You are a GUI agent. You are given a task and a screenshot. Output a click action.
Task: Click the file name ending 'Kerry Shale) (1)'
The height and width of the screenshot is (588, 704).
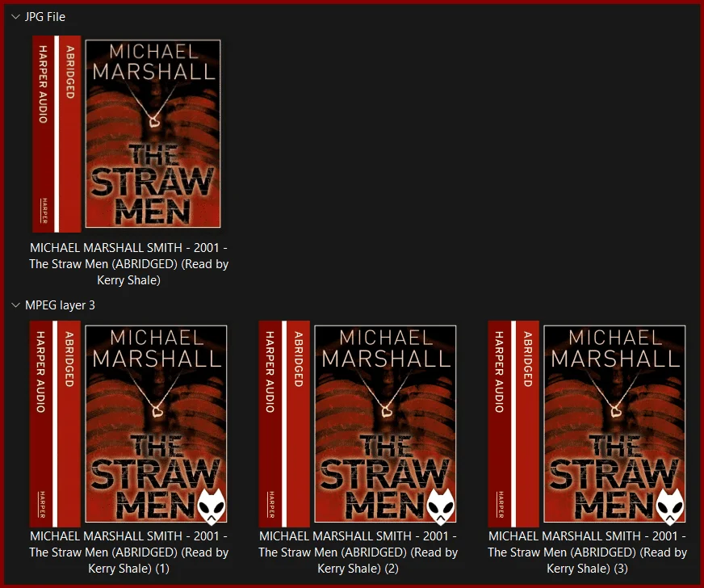point(129,552)
